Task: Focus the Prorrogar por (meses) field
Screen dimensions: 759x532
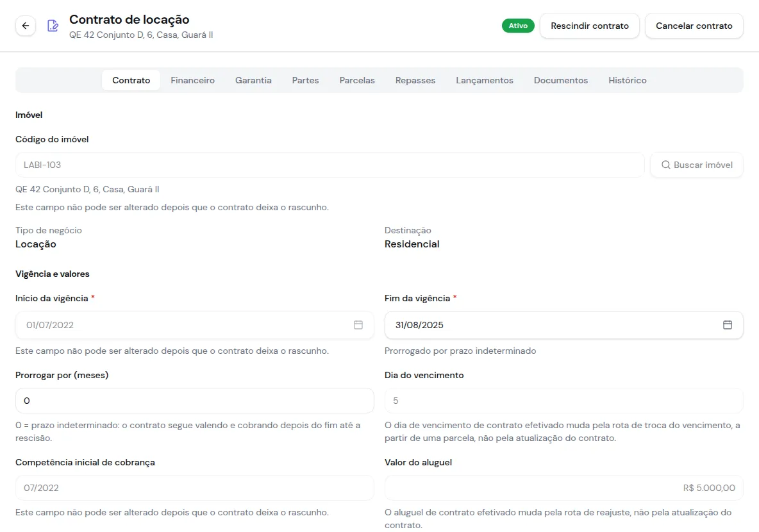Action: coord(195,401)
